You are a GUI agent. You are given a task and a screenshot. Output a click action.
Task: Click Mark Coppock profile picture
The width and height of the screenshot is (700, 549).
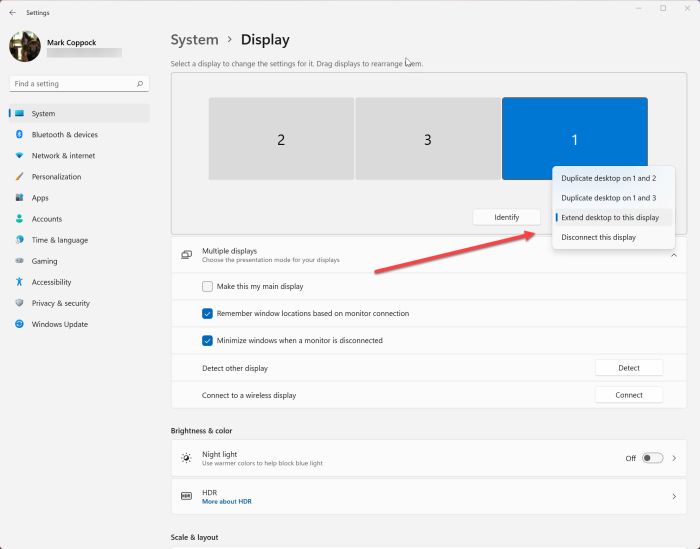point(25,46)
